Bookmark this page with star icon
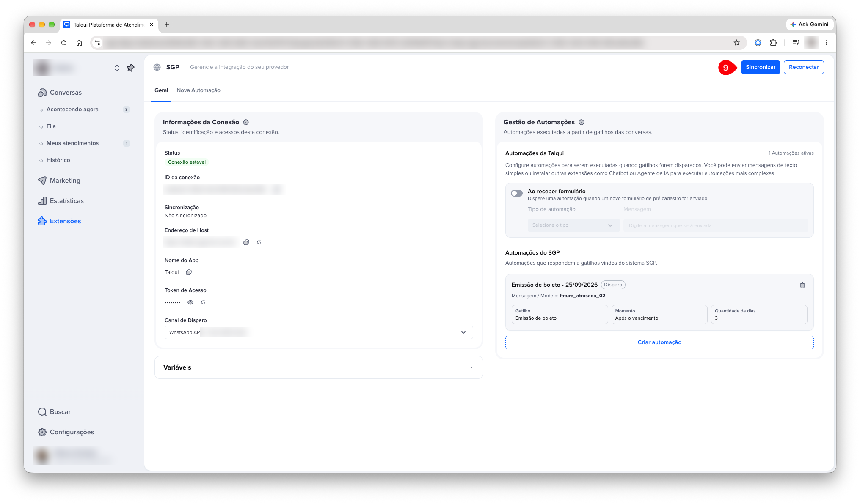 pyautogui.click(x=737, y=43)
